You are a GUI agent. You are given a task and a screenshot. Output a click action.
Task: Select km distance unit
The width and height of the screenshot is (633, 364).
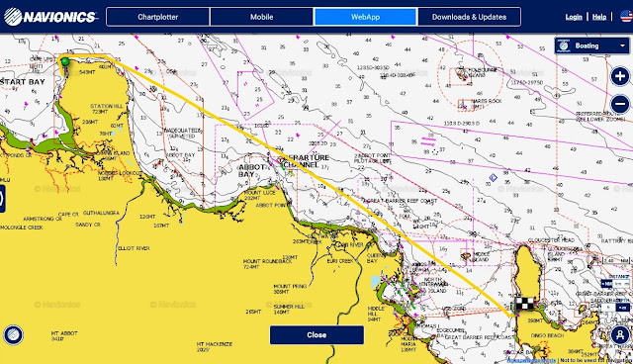[x=618, y=284]
